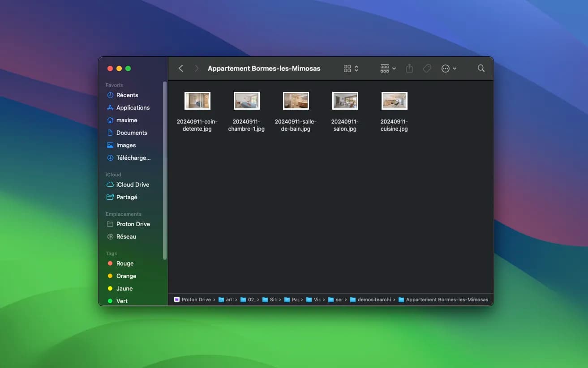Expand the More actions ellipsis menu
This screenshot has height=368, width=588.
pos(449,68)
